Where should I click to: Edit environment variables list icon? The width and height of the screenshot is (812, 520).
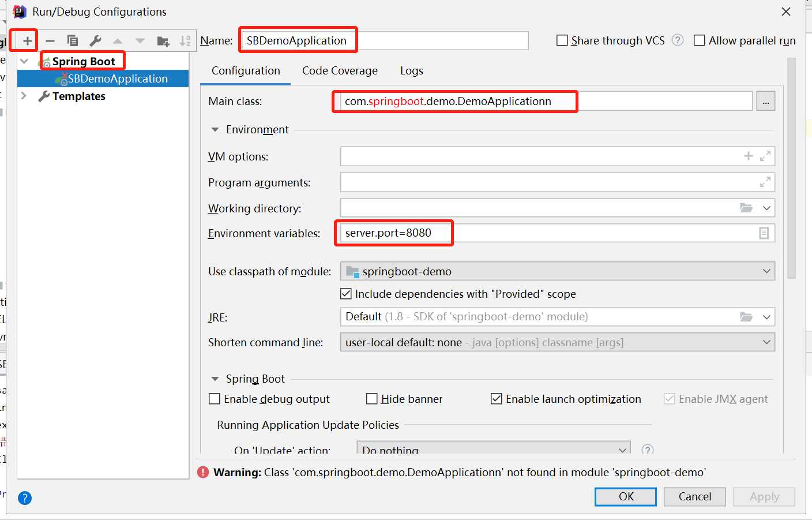[x=764, y=233]
